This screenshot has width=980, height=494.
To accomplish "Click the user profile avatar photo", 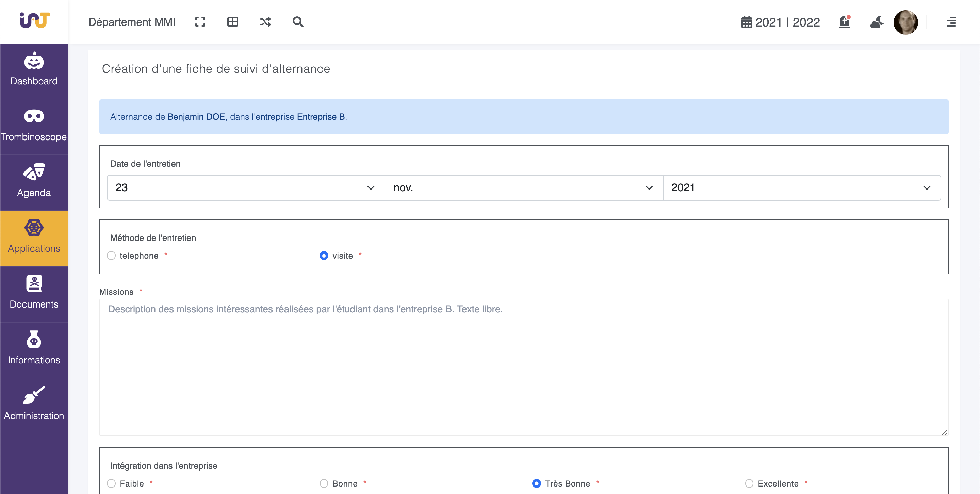I will pyautogui.click(x=905, y=22).
